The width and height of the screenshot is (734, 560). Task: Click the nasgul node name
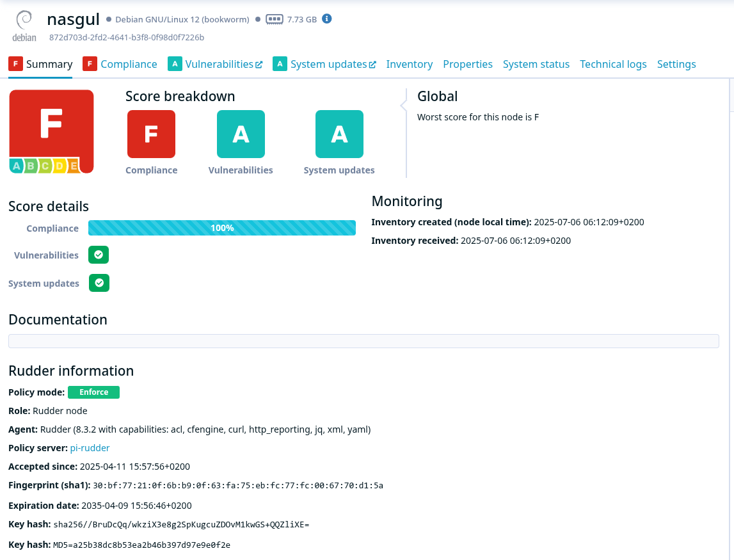(73, 19)
